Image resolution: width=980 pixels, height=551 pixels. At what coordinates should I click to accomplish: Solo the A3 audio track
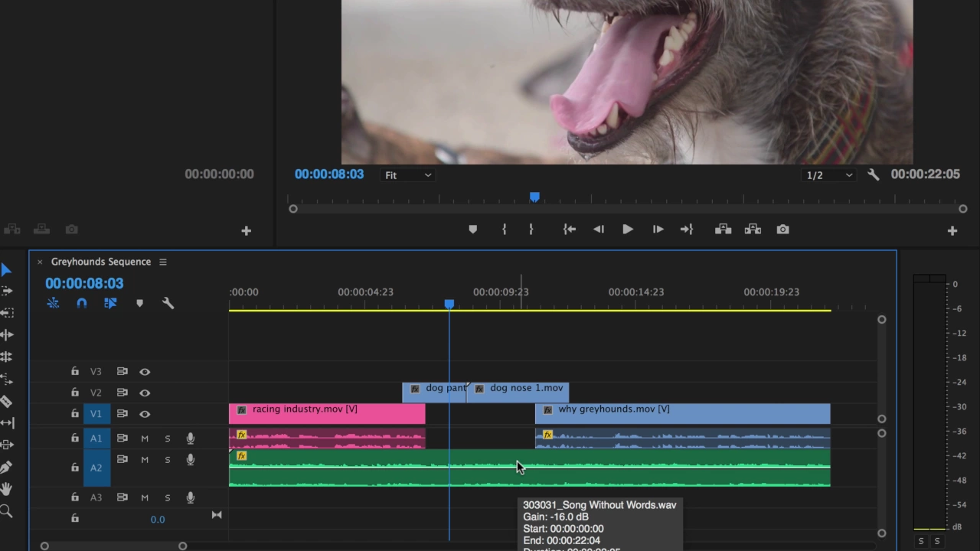(x=167, y=497)
